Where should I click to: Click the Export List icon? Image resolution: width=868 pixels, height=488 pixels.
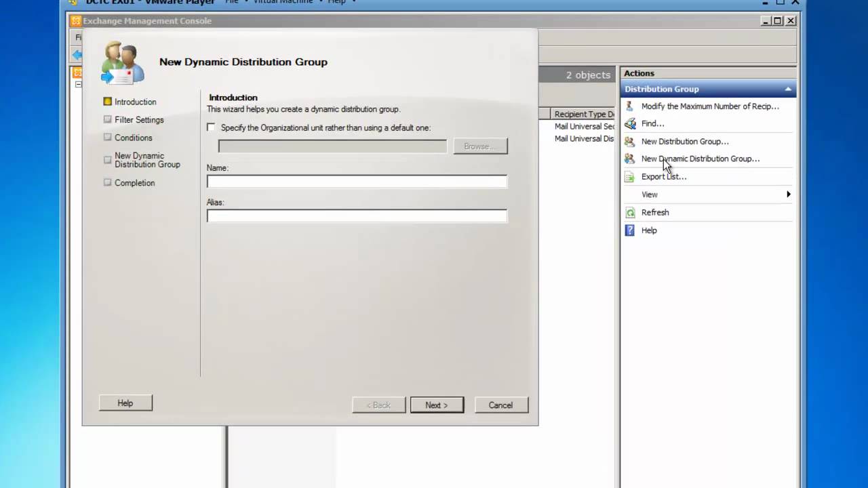[630, 176]
